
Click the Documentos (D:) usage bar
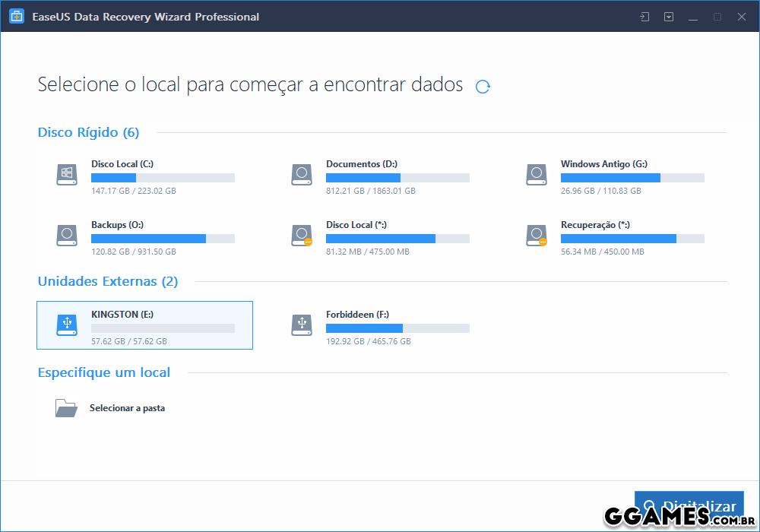click(397, 178)
